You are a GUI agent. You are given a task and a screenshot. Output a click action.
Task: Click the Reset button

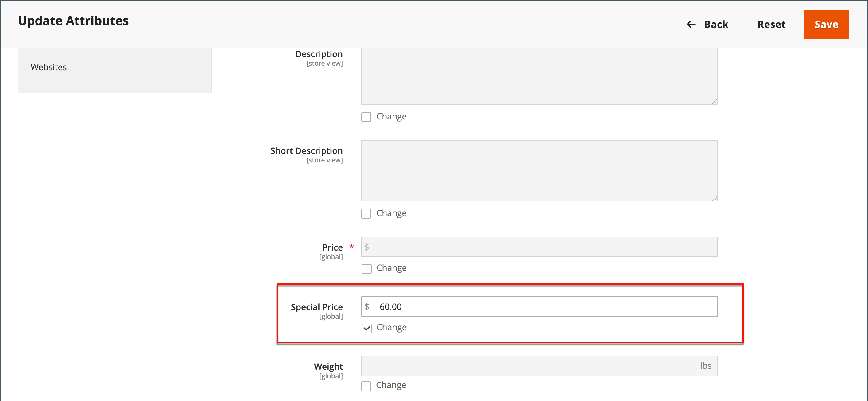(x=771, y=25)
